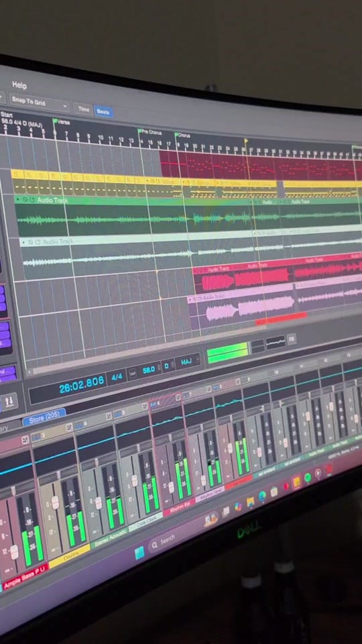This screenshot has height=644, width=362.
Task: Select the Verse marker on timeline
Action: [x=62, y=122]
